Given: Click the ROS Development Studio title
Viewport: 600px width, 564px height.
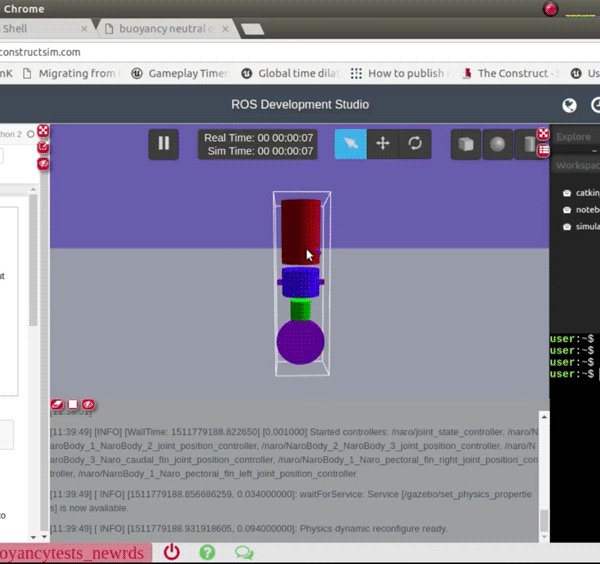Looking at the screenshot, I should pos(300,104).
